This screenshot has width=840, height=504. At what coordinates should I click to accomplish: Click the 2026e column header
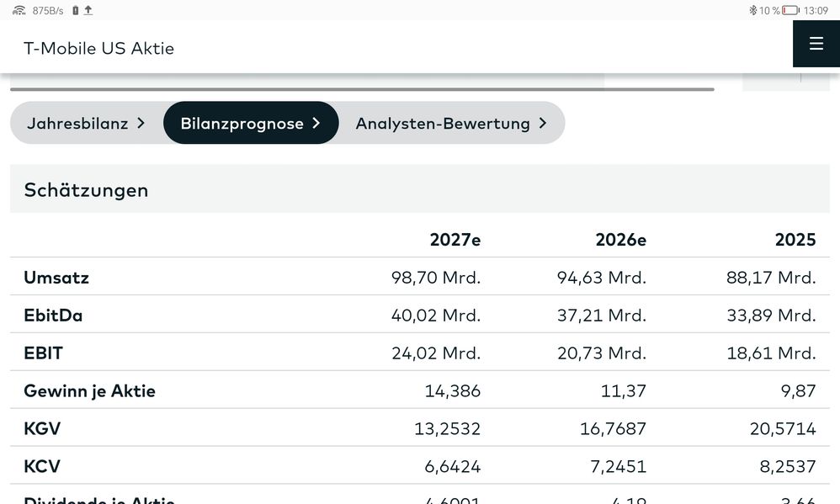tap(621, 240)
